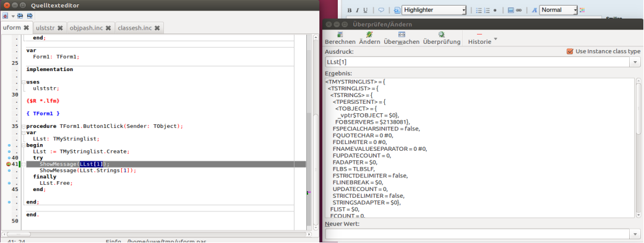The height and width of the screenshot is (243, 644).
Task: Click Berechnen (evaluate) toolbar icon
Action: (x=340, y=35)
